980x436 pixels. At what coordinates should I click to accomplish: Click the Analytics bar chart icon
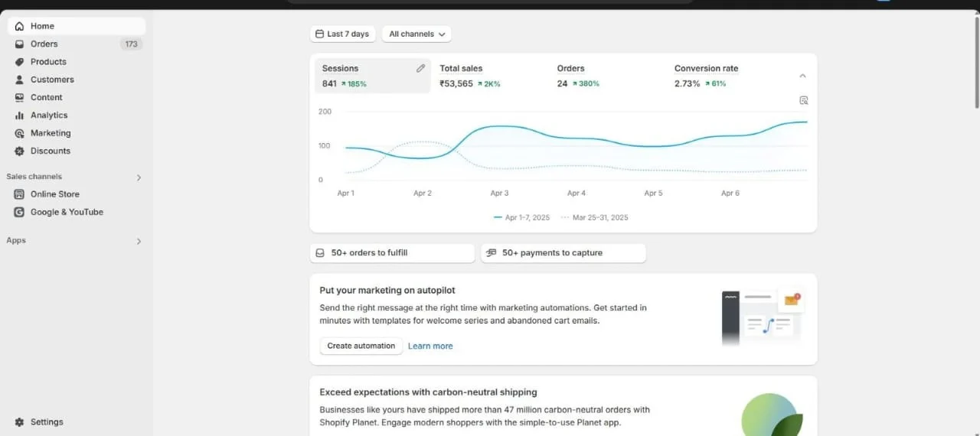point(20,116)
